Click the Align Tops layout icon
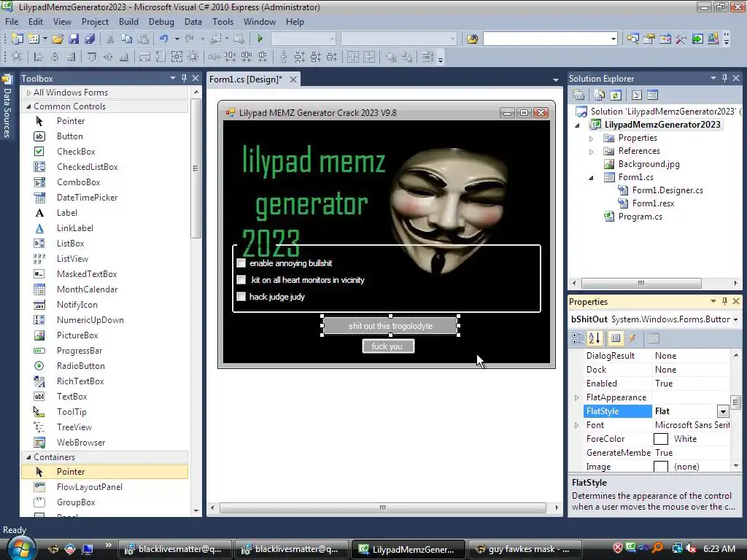 [91, 57]
